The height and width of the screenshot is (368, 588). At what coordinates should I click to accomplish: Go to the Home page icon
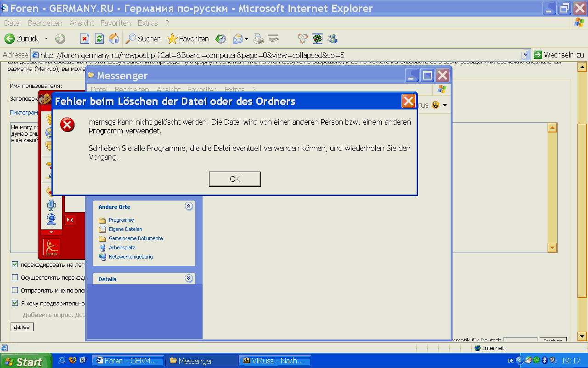(x=114, y=39)
